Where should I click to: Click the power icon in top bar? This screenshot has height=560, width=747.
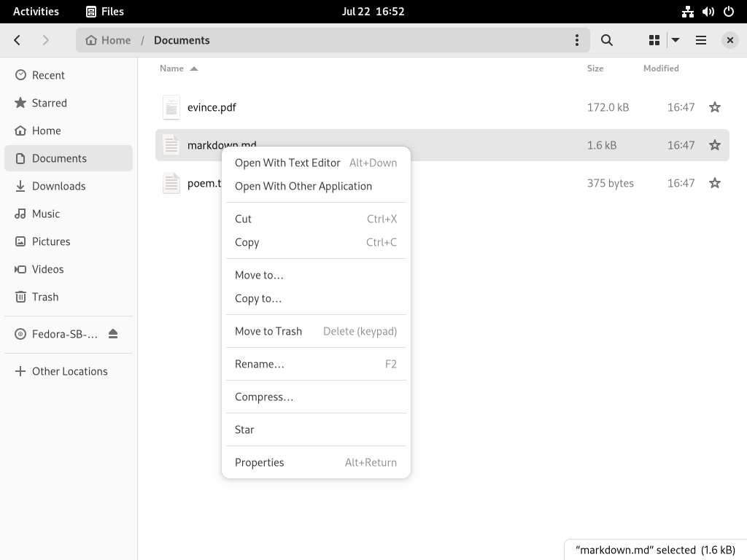(729, 12)
